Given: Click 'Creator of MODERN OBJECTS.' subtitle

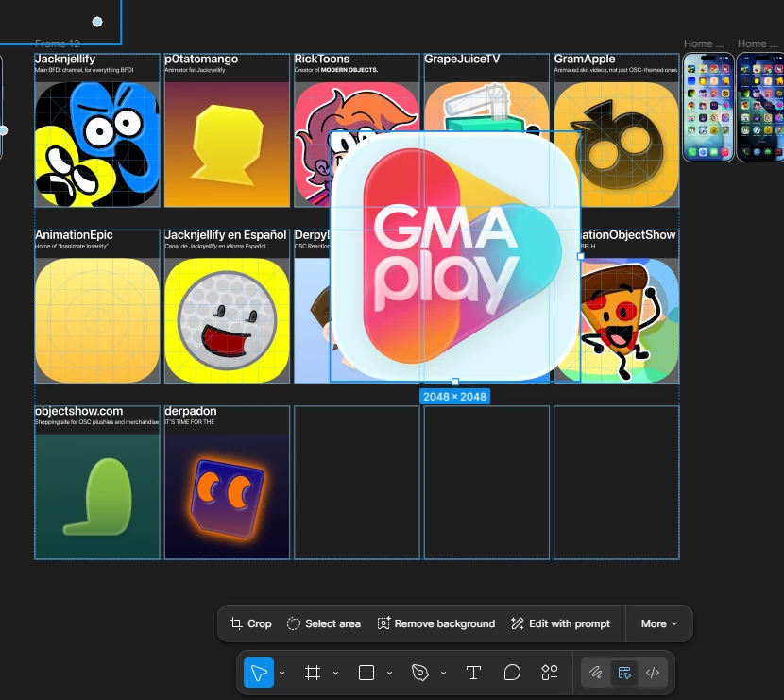Looking at the screenshot, I should click(x=336, y=70).
